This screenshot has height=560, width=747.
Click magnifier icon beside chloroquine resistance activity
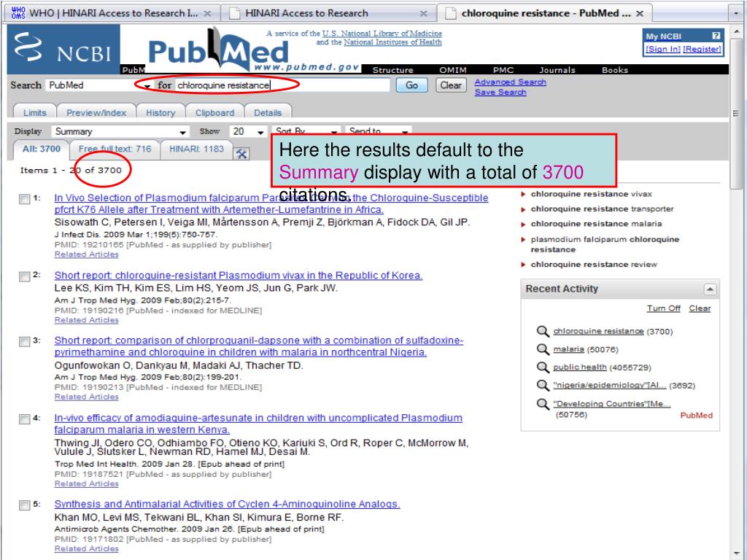click(x=543, y=331)
